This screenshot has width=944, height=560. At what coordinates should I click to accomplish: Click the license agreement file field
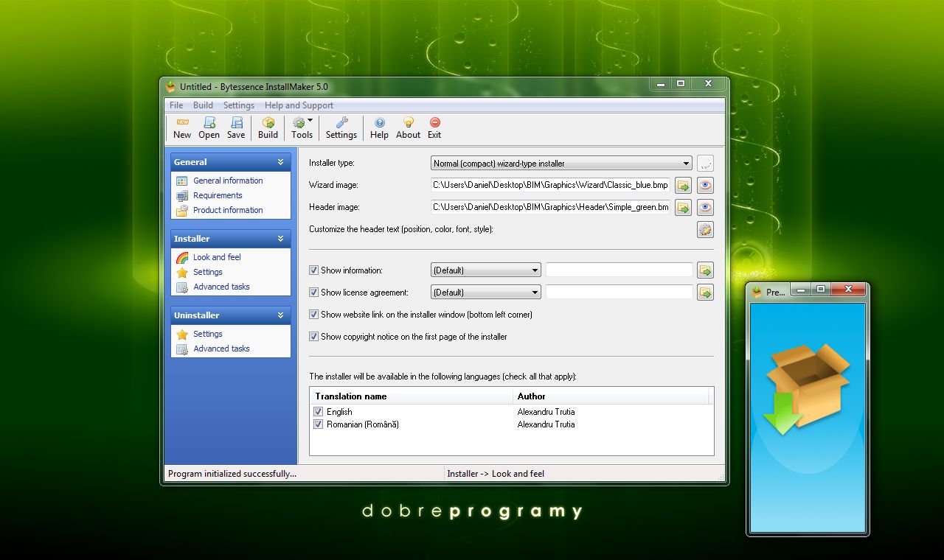(619, 293)
